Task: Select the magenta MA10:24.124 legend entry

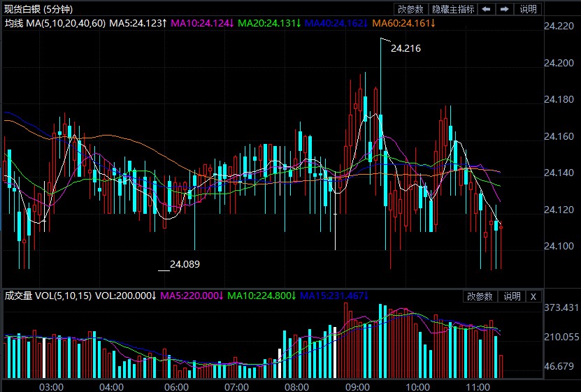Action: [x=203, y=24]
